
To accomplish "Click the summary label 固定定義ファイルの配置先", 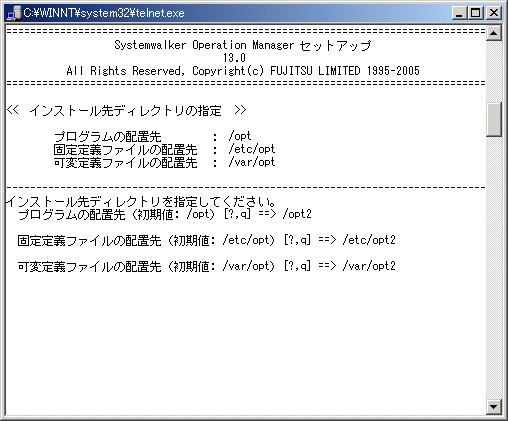I will pyautogui.click(x=125, y=149).
